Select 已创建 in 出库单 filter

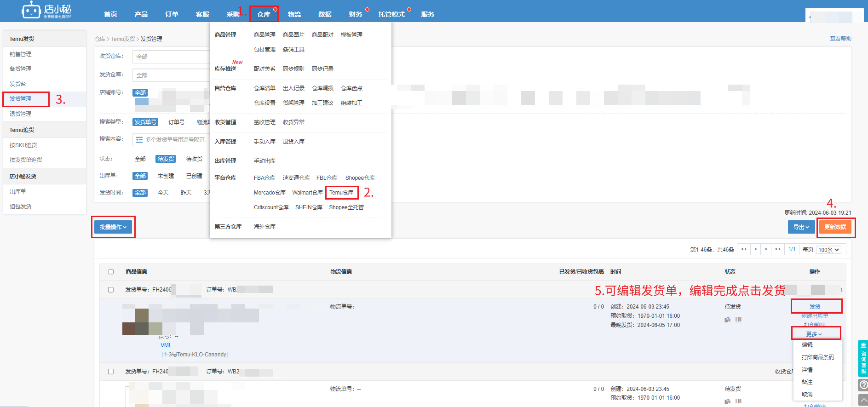coord(194,176)
